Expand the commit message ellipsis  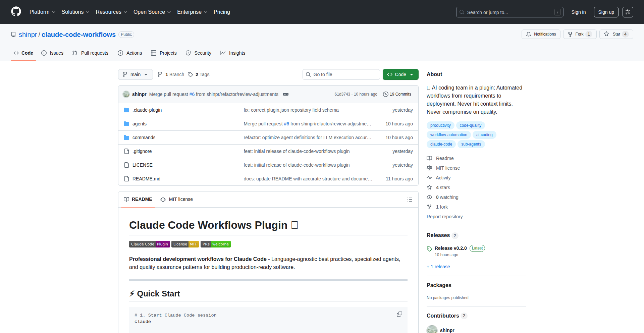pos(286,94)
